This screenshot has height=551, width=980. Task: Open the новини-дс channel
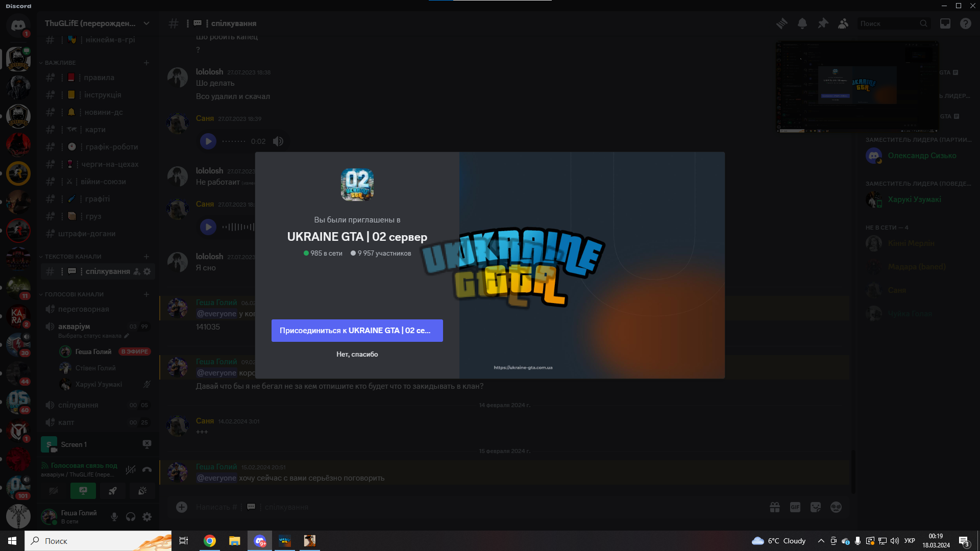(x=98, y=112)
